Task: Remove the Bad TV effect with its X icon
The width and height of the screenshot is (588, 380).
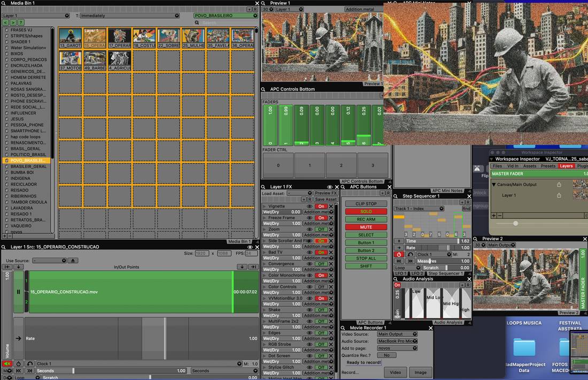Action: pyautogui.click(x=331, y=252)
